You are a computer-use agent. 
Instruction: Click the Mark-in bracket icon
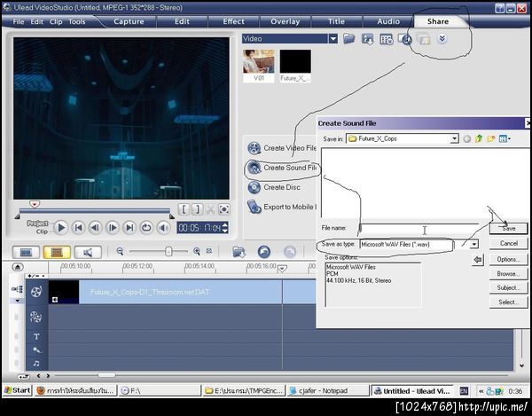pos(184,209)
